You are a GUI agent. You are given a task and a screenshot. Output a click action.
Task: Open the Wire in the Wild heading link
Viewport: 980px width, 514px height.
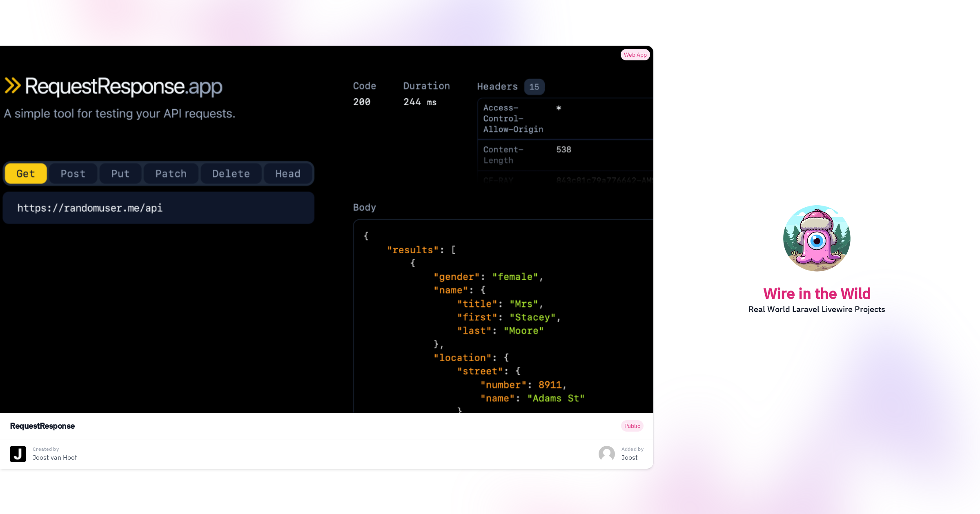[x=817, y=294]
